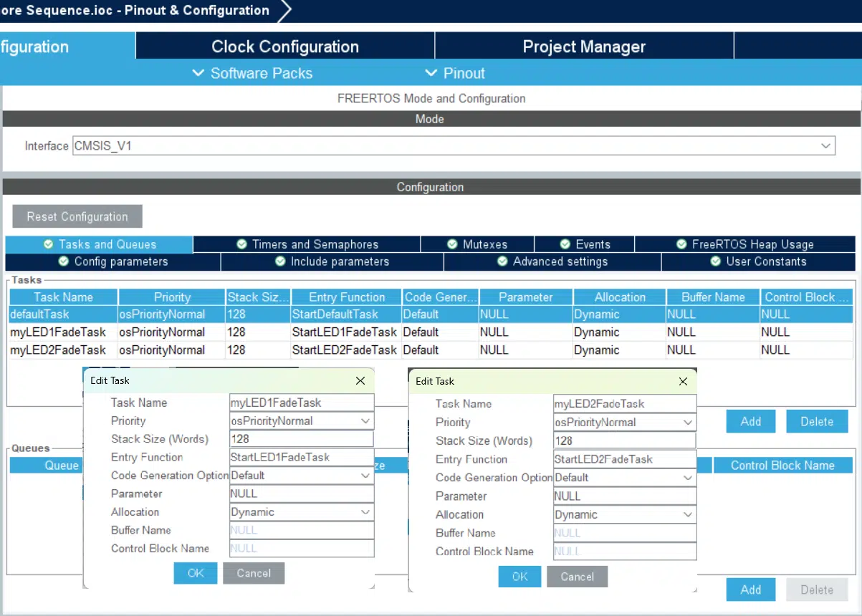Click the Allocation column header

pos(619,297)
